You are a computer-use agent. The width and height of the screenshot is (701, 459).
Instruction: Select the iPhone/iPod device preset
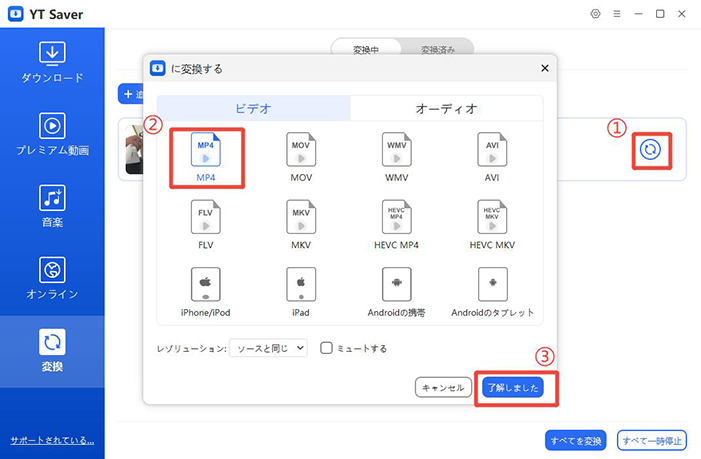coord(206,284)
